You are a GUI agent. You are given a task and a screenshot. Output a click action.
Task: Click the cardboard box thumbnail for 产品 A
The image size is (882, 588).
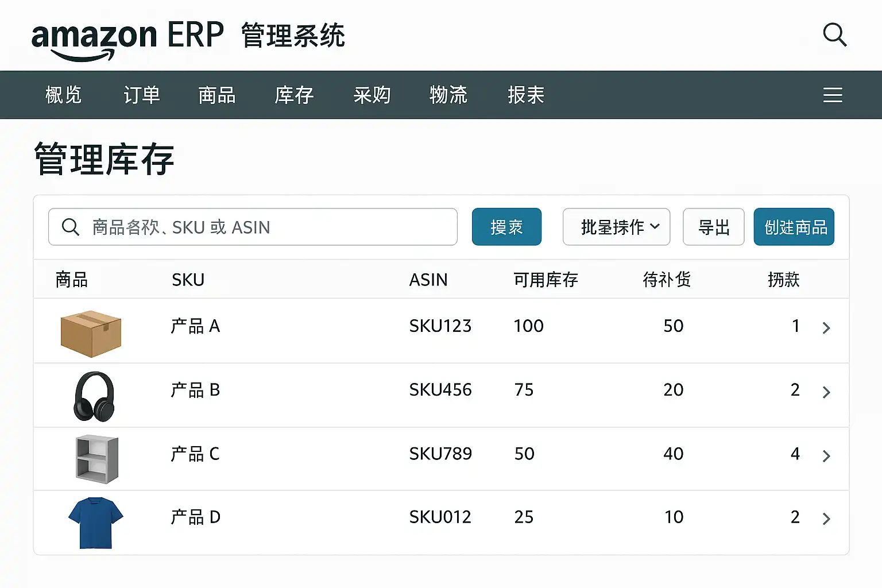(91, 334)
